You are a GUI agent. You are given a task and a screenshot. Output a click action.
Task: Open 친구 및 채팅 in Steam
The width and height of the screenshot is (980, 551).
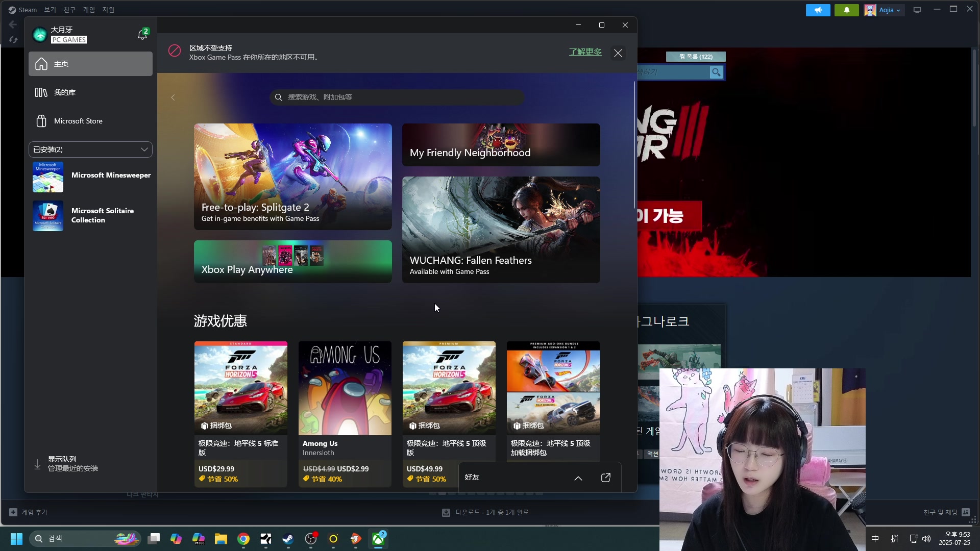click(x=946, y=512)
